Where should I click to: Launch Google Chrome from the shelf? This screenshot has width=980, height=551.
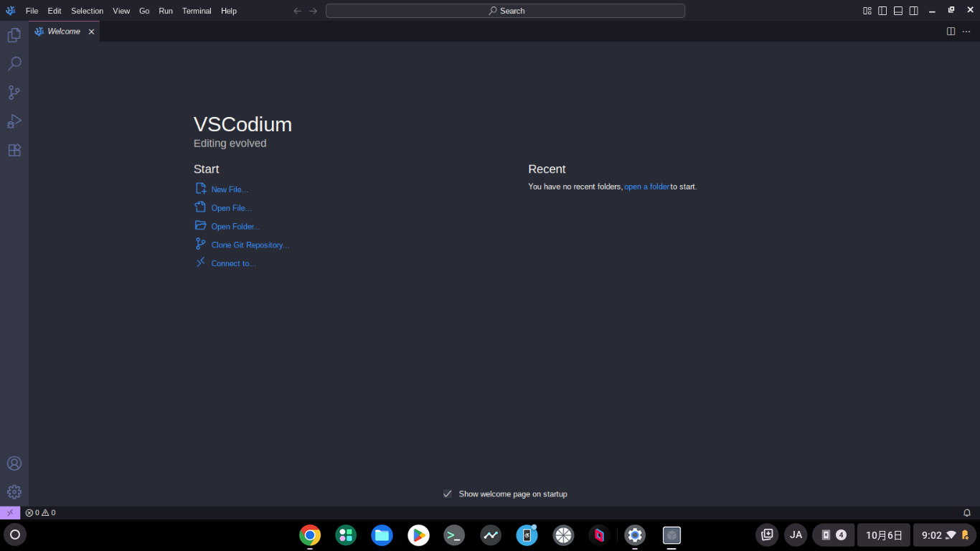point(310,535)
